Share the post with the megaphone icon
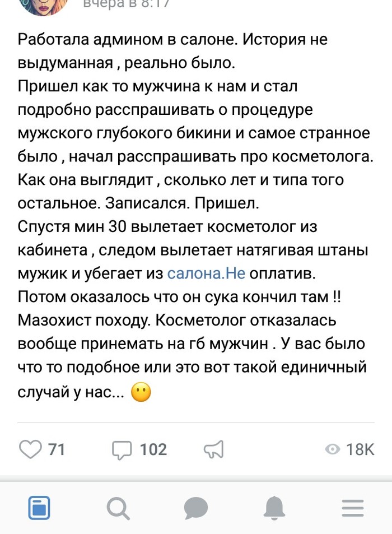This screenshot has width=392, height=534. click(213, 449)
